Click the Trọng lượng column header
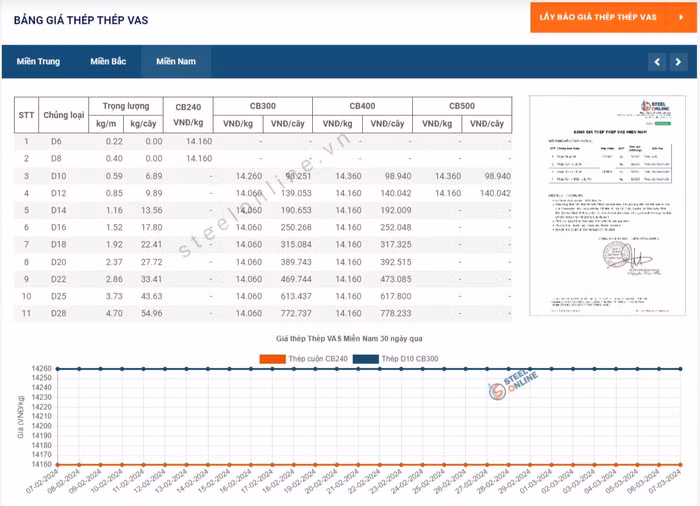This screenshot has width=700, height=506. 126,105
